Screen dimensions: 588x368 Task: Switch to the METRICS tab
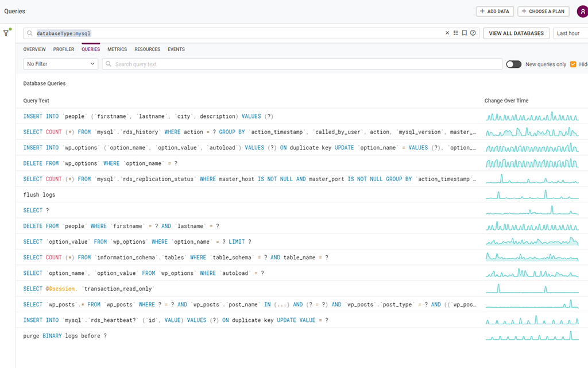117,49
